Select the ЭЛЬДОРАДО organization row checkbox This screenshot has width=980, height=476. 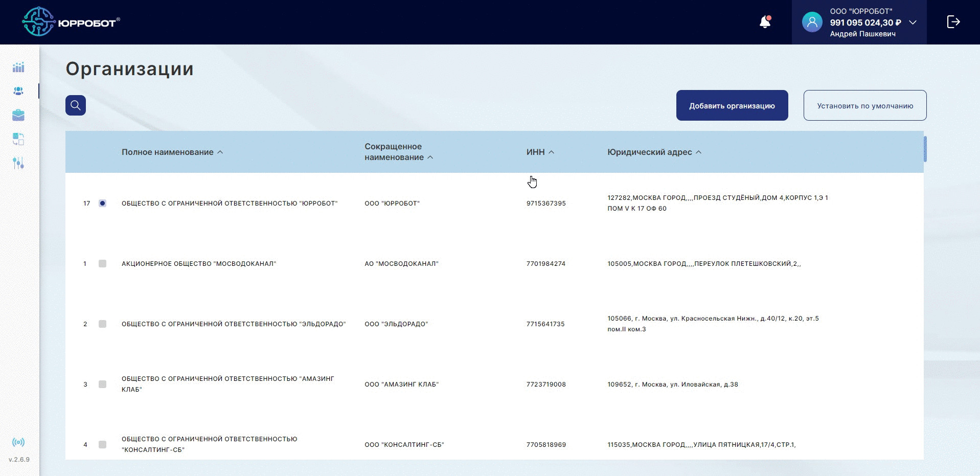coord(102,324)
